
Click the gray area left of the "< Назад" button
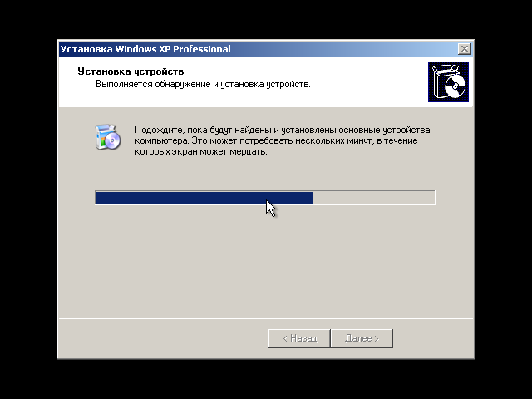coord(163,338)
